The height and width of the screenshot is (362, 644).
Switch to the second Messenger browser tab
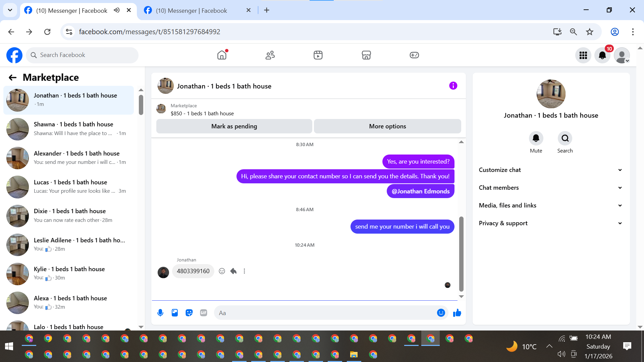tap(192, 10)
